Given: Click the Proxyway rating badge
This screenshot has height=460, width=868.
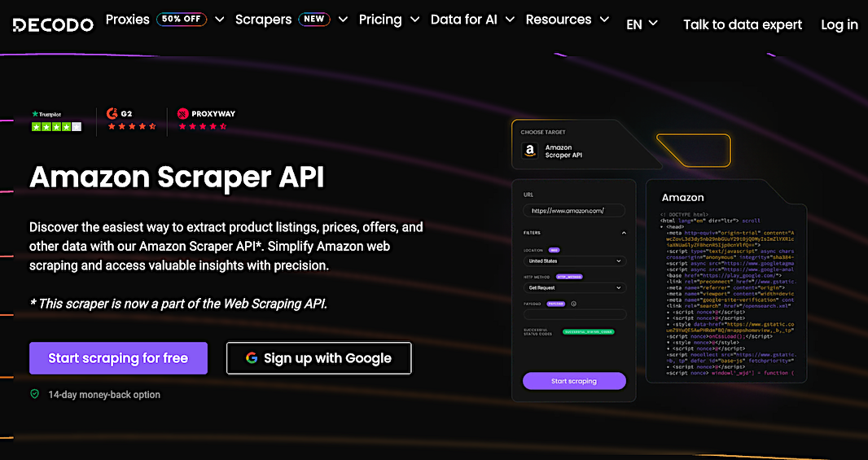Looking at the screenshot, I should [206, 120].
